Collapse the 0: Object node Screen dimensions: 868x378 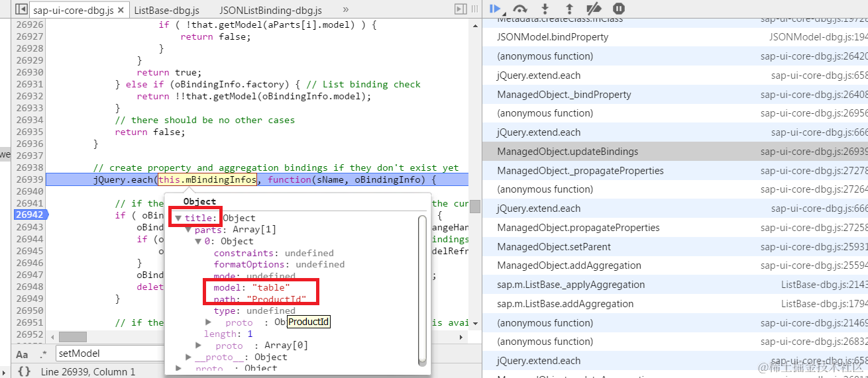[x=198, y=242]
